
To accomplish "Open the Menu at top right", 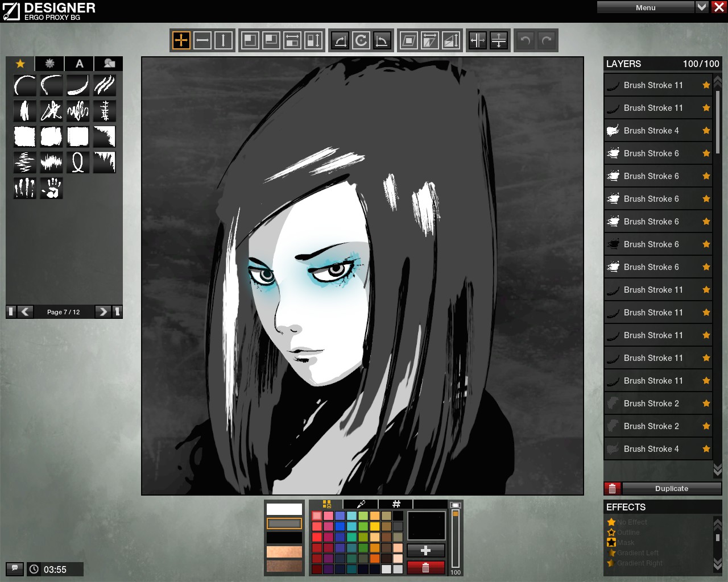I will 645,7.
